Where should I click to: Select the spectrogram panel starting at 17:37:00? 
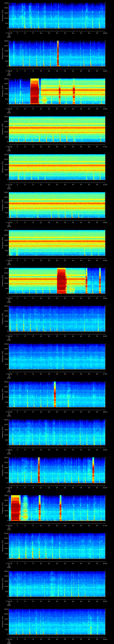point(57,16)
